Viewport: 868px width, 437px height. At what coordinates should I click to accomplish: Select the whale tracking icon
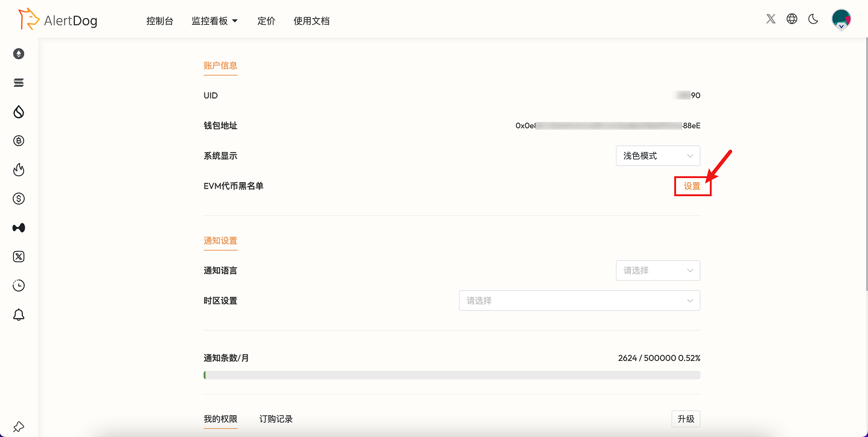tap(18, 228)
